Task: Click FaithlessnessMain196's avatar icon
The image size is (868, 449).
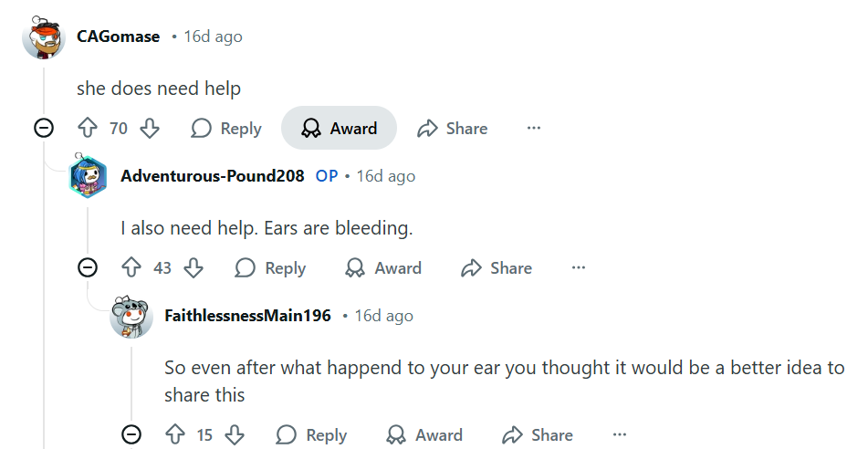Action: pos(131,317)
